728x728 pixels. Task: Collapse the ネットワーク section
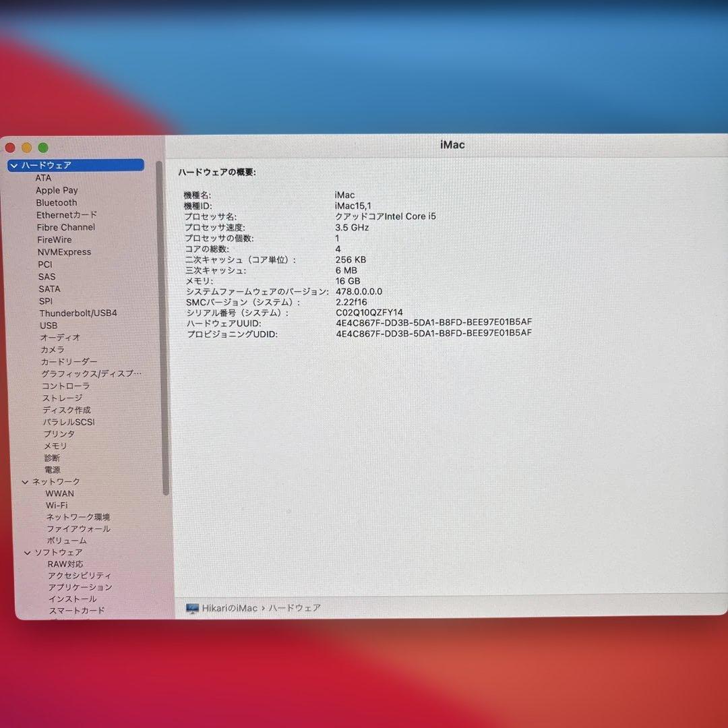pyautogui.click(x=26, y=481)
